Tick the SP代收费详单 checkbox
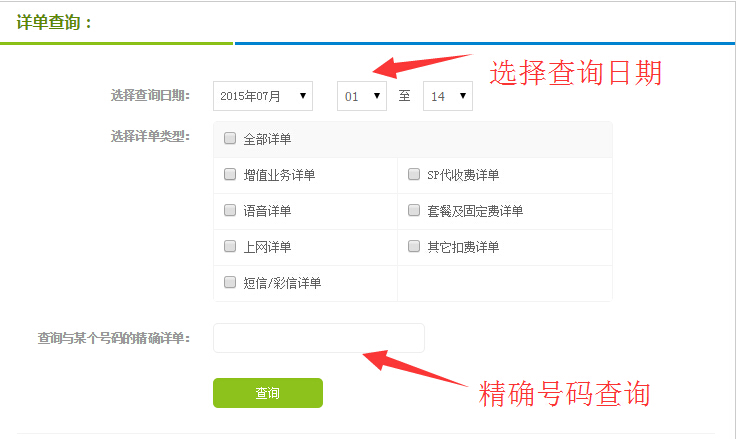This screenshot has width=736, height=439. click(414, 175)
